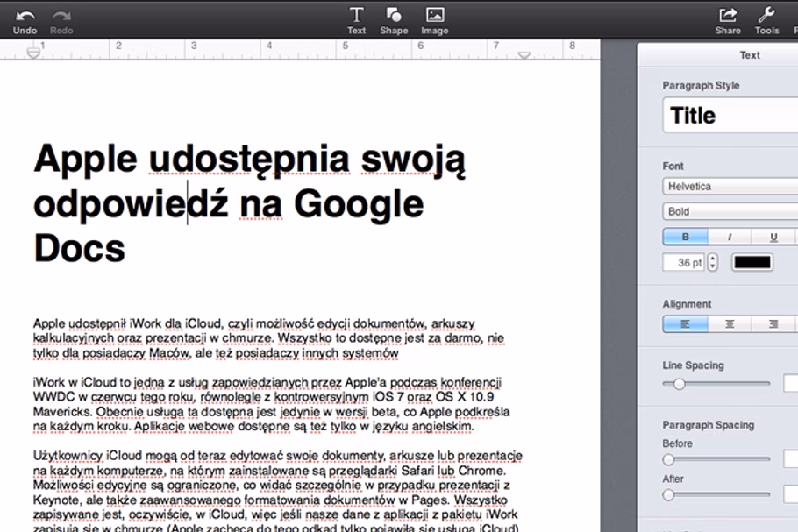Align text to center
The image size is (798, 532).
coord(730,324)
